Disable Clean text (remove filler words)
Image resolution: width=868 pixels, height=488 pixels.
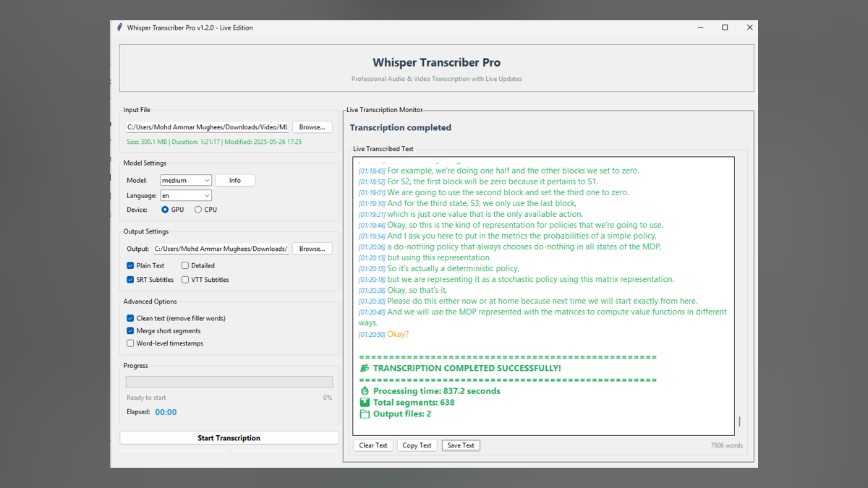coord(130,318)
